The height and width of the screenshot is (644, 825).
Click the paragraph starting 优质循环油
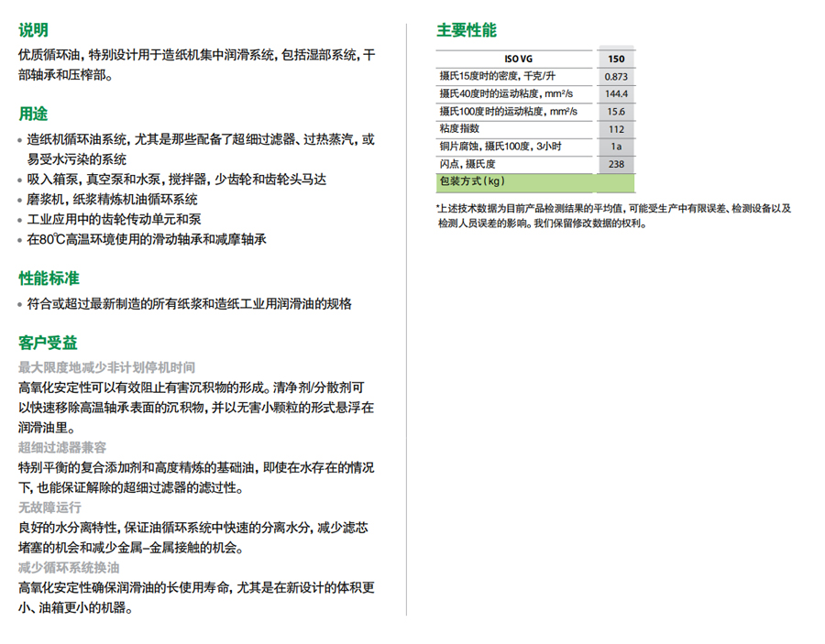(x=197, y=65)
